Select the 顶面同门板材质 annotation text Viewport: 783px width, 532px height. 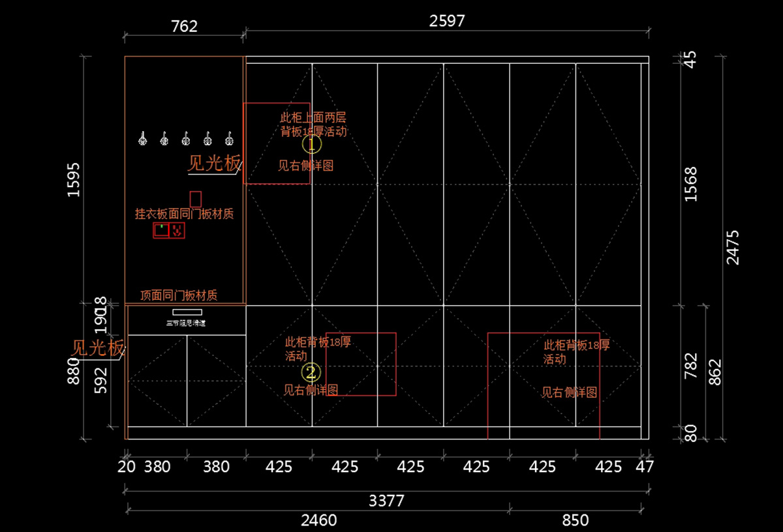click(179, 296)
